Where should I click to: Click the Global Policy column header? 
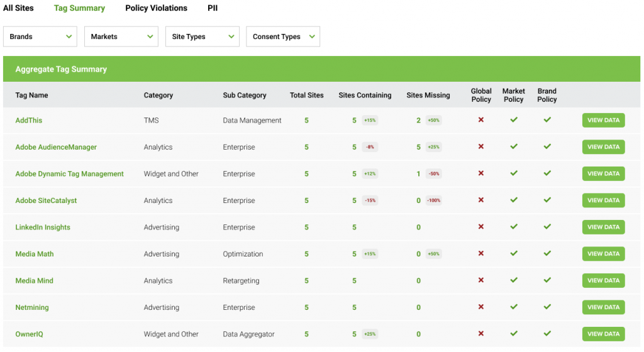[x=481, y=95]
